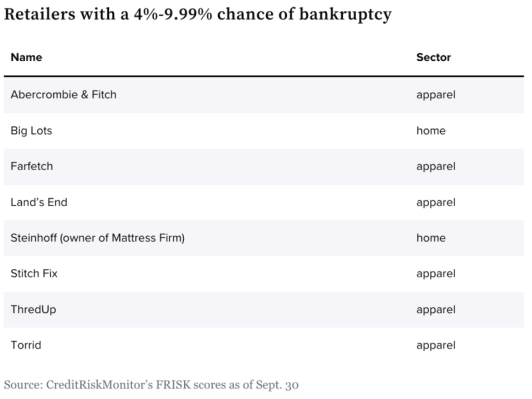Click the Name column header

pos(27,57)
